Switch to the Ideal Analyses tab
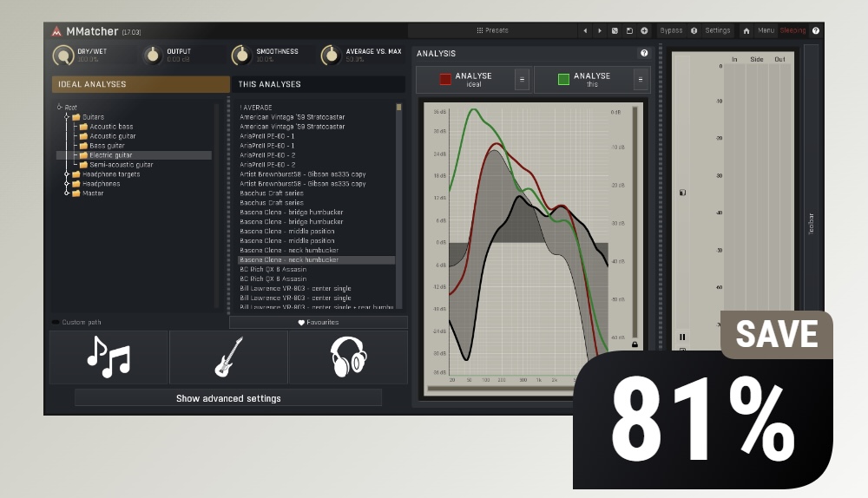Viewport: 868px width, 498px height. click(141, 84)
